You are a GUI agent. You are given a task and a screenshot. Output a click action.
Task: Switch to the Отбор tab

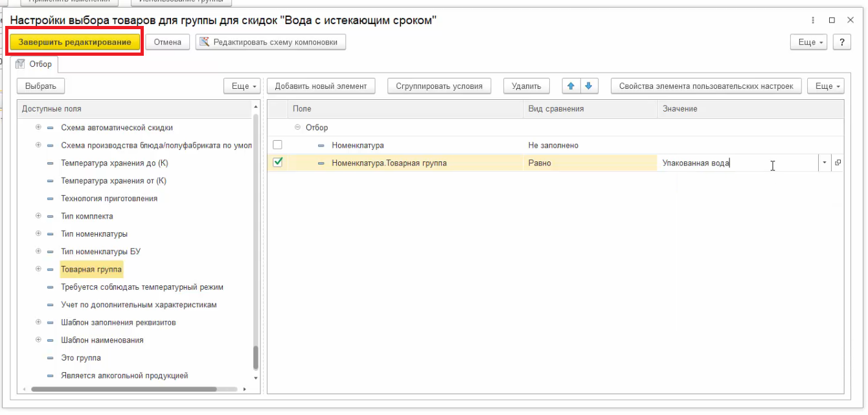pos(37,64)
